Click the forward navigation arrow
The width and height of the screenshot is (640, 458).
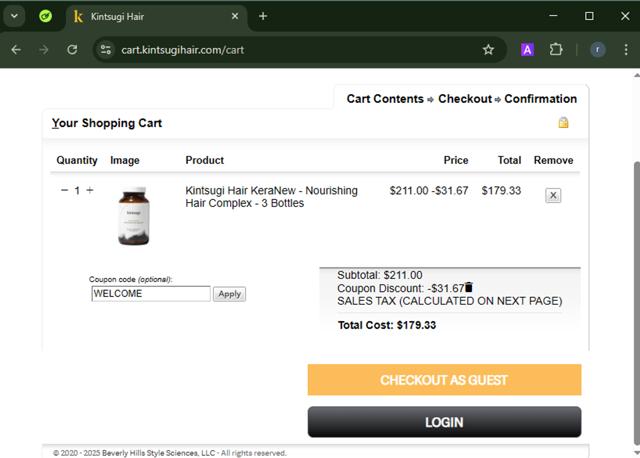[x=44, y=50]
